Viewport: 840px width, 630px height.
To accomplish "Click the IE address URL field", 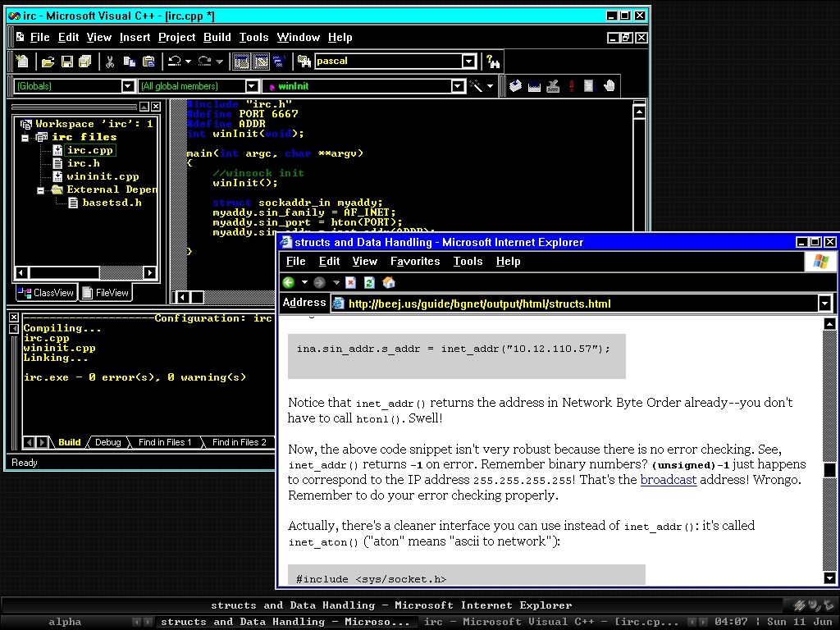I will click(x=573, y=304).
